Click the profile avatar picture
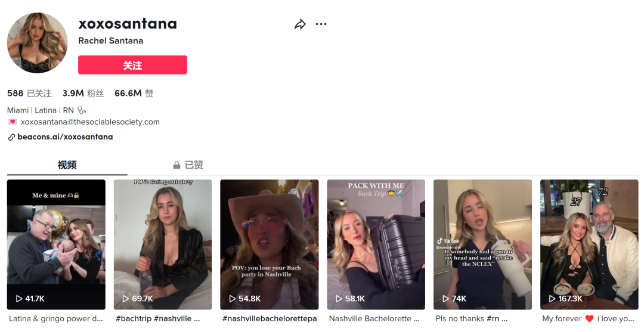 (x=37, y=43)
